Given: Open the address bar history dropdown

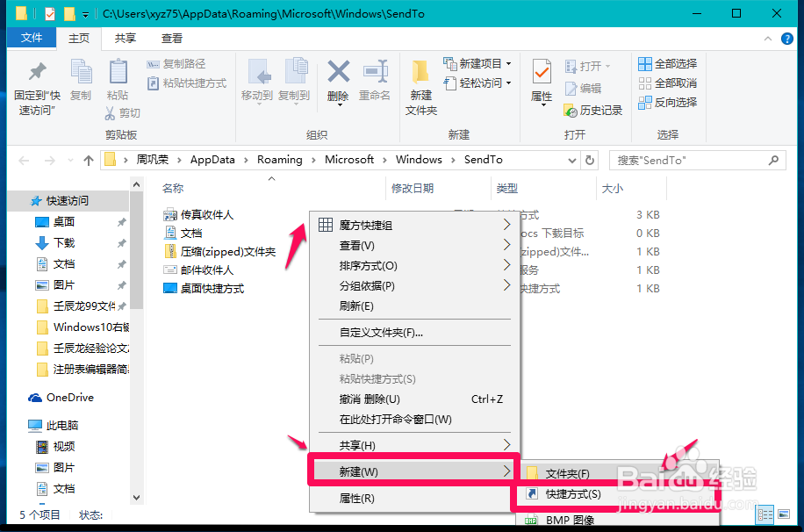Looking at the screenshot, I should click(572, 161).
